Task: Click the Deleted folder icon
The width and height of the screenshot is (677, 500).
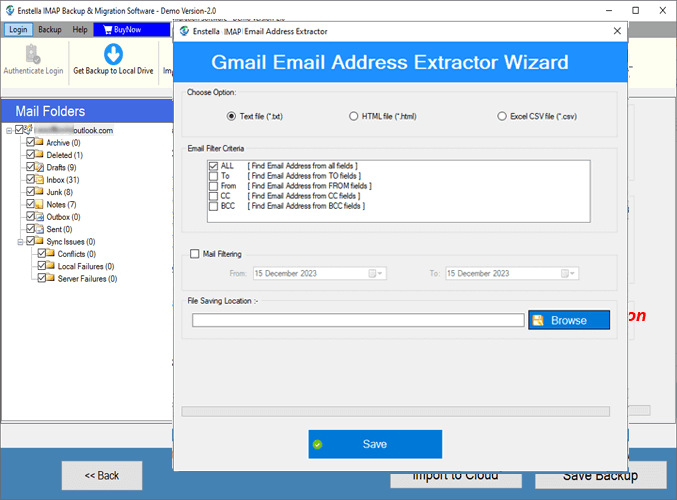Action: 39,154
